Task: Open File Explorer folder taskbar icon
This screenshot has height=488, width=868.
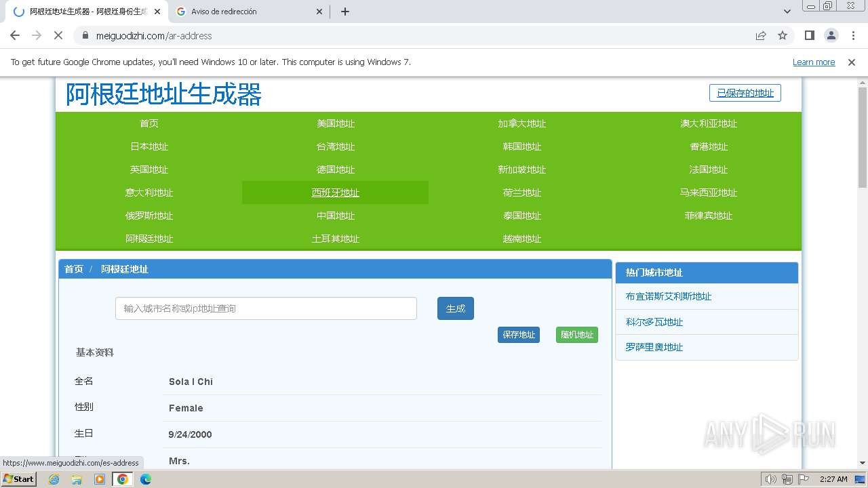Action: pyautogui.click(x=77, y=479)
